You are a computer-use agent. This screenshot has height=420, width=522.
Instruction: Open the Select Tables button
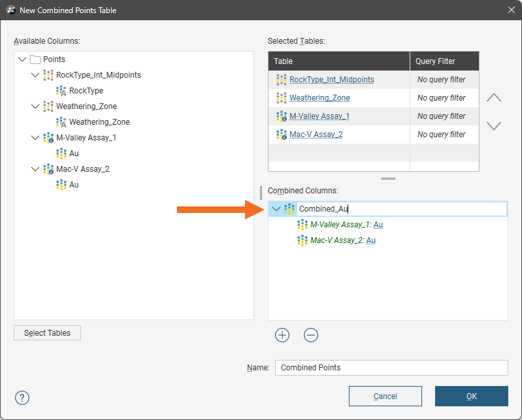pyautogui.click(x=47, y=332)
